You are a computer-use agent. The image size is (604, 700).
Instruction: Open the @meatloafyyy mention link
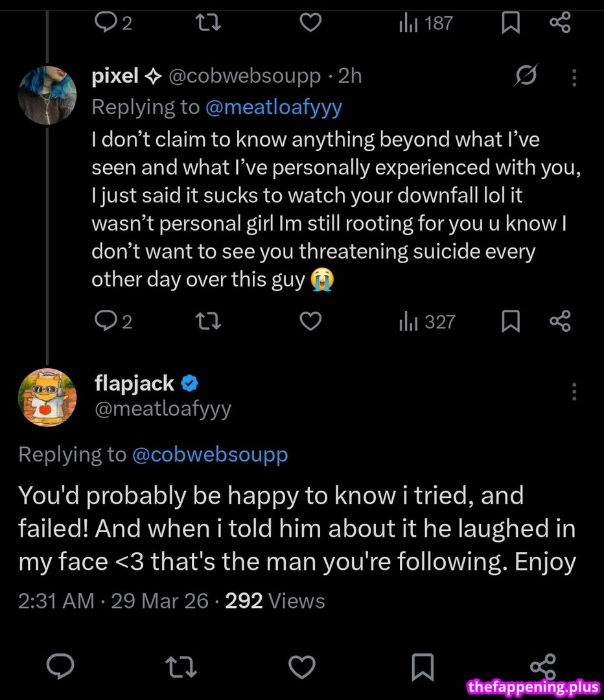[273, 107]
